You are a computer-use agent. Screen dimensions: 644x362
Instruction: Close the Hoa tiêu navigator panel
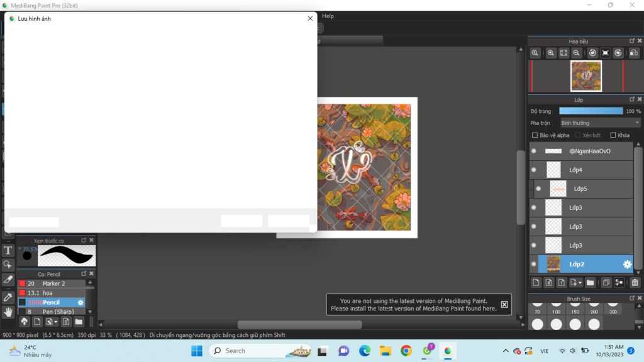click(x=640, y=41)
